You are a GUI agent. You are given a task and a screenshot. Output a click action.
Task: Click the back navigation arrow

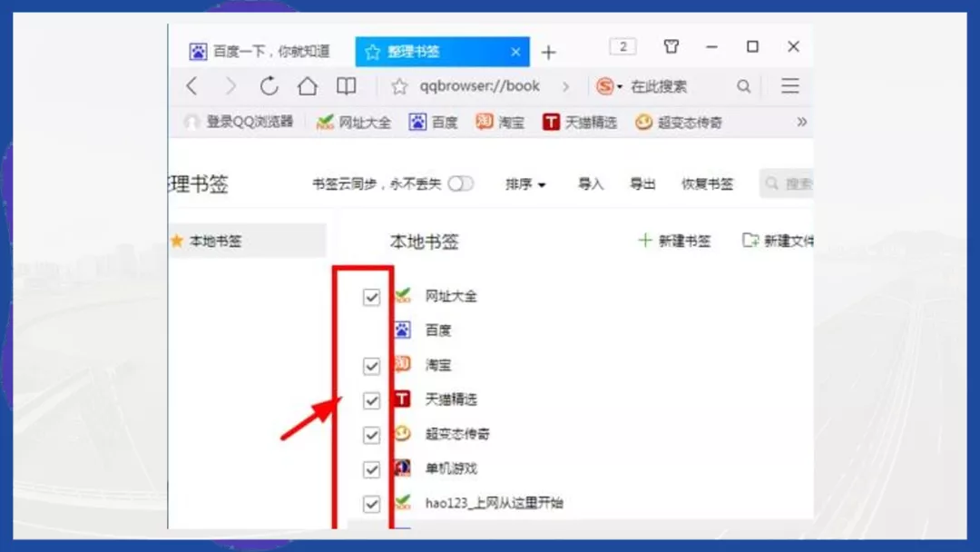click(191, 86)
